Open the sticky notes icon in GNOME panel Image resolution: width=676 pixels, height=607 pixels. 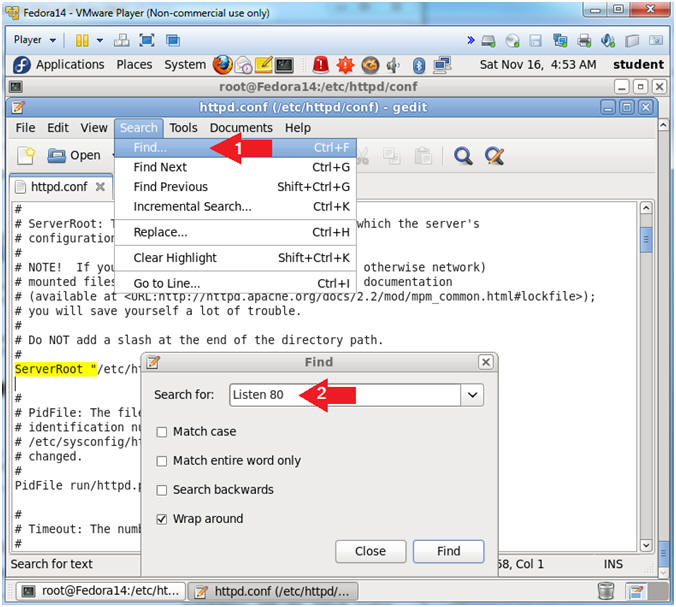(x=263, y=65)
